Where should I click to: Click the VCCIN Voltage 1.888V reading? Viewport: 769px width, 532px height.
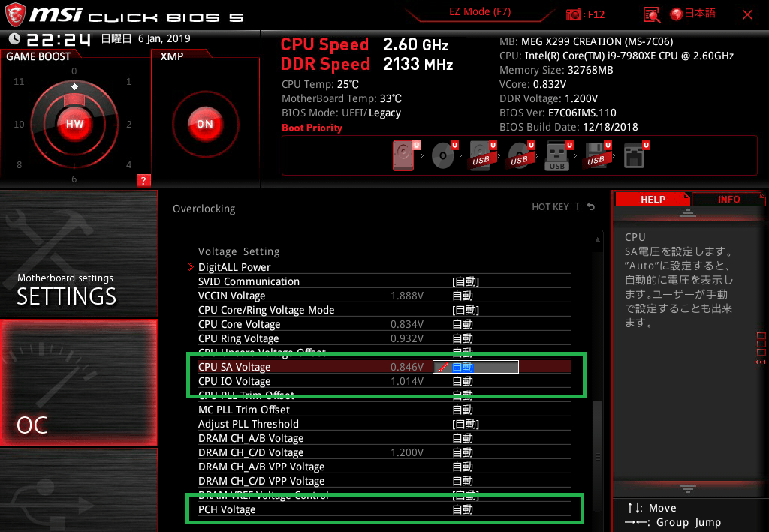click(406, 296)
